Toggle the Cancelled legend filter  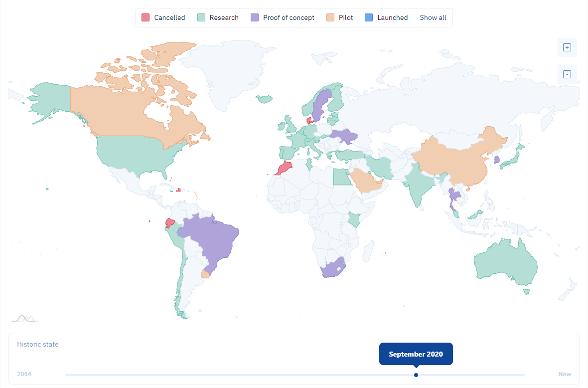(163, 17)
